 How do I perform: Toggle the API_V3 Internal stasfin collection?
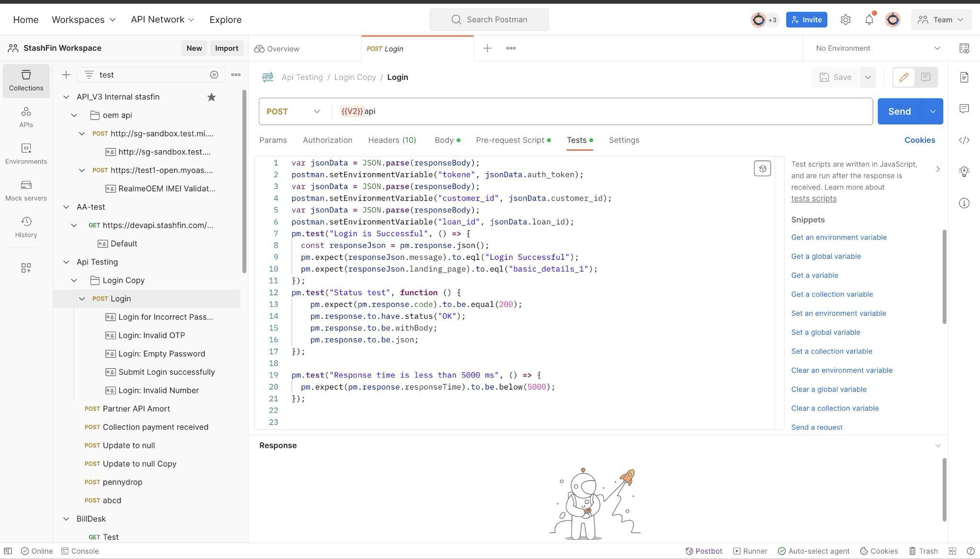(65, 97)
